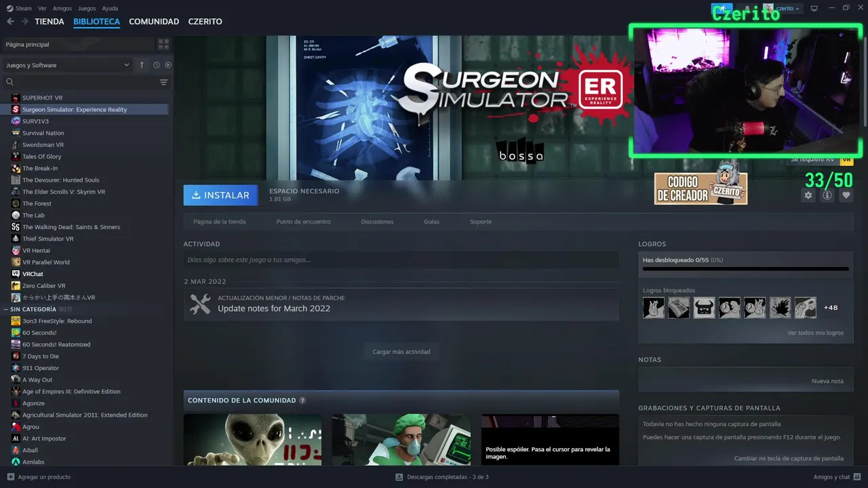This screenshot has width=868, height=488.
Task: Open the Juegos menu
Action: pos(87,8)
